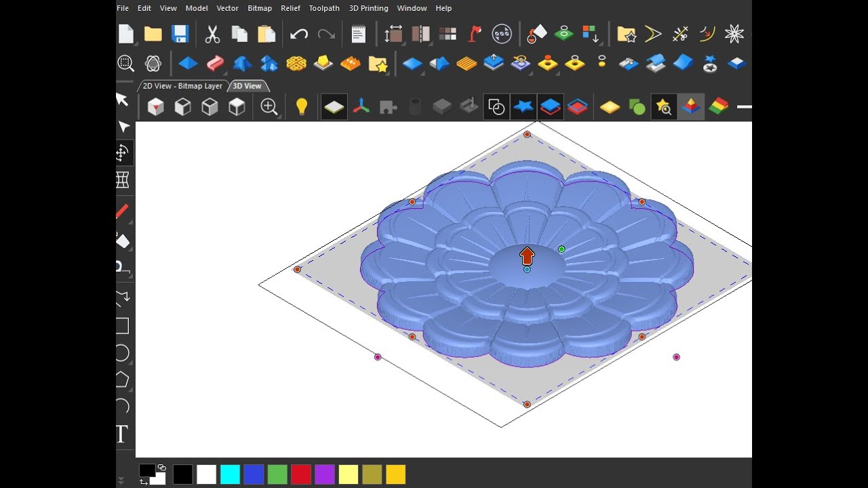Select the Node Editing arrow tool

tap(123, 127)
